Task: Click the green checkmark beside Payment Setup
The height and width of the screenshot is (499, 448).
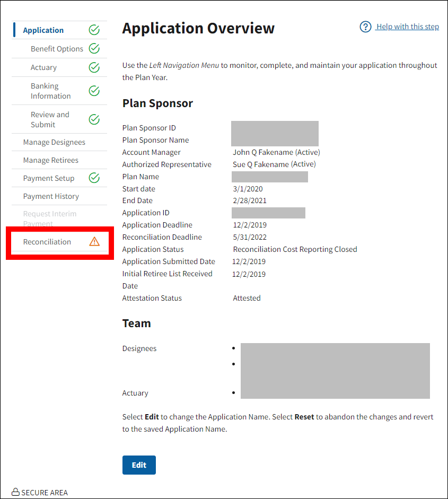Action: (94, 178)
